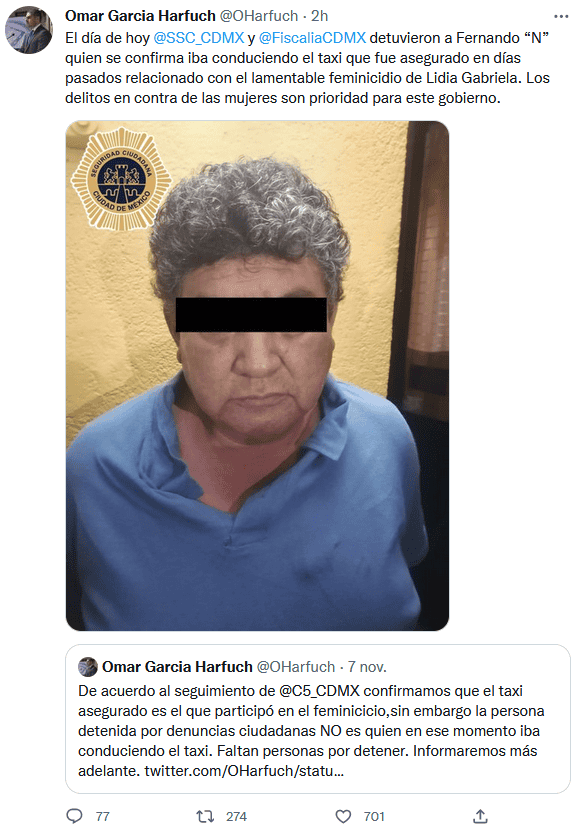Viewport: 587px width, 830px height.
Task: Like the tweet with heart icon
Action: click(x=344, y=816)
